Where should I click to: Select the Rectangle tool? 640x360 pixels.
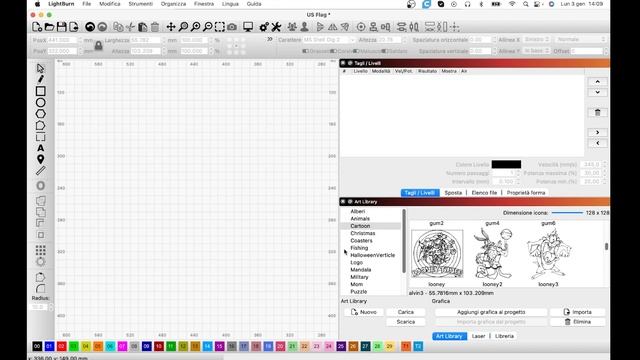(40, 91)
